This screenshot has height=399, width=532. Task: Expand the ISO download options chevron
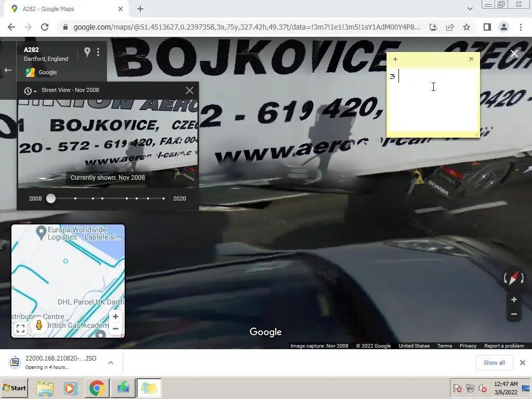(x=111, y=363)
